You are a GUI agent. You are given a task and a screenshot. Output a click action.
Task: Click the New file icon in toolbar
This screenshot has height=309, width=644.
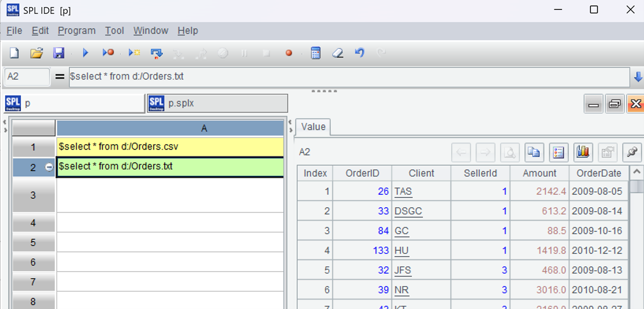15,53
